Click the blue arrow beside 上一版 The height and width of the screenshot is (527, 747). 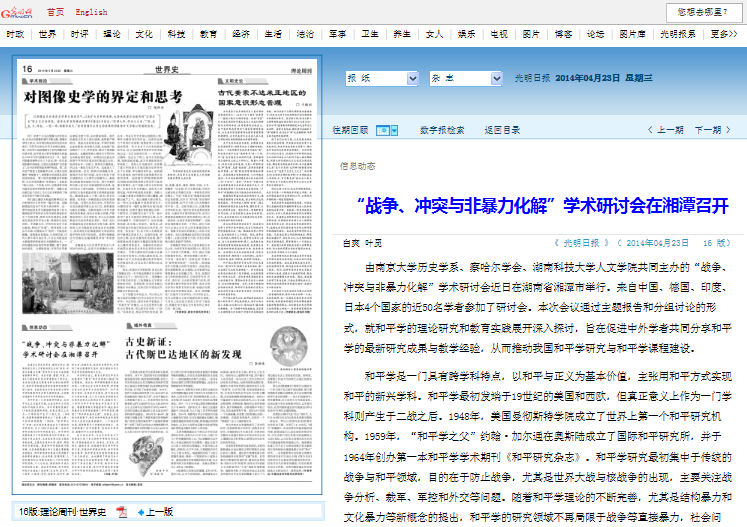click(x=141, y=512)
